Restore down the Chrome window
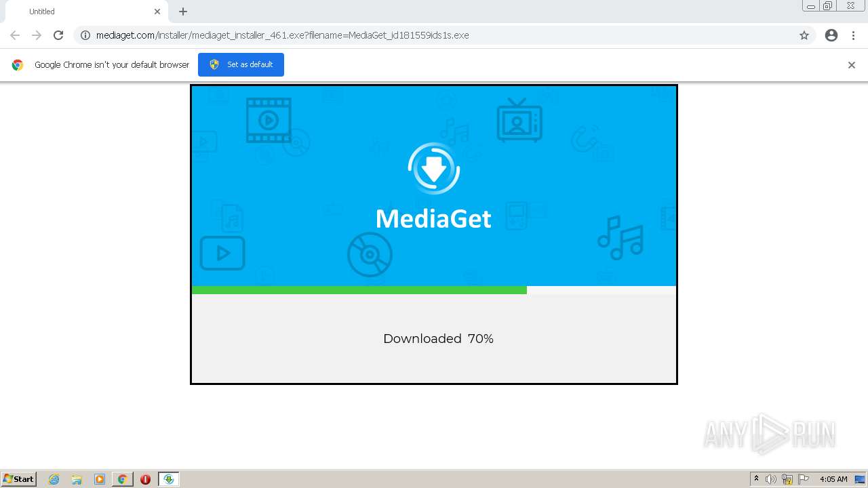Image resolution: width=868 pixels, height=488 pixels. pyautogui.click(x=828, y=6)
